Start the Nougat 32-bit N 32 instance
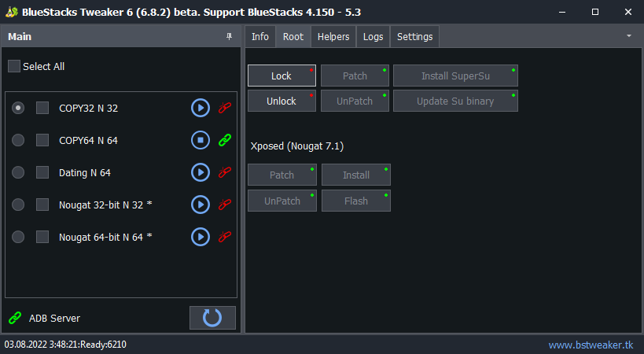Image resolution: width=644 pixels, height=354 pixels. (201, 205)
